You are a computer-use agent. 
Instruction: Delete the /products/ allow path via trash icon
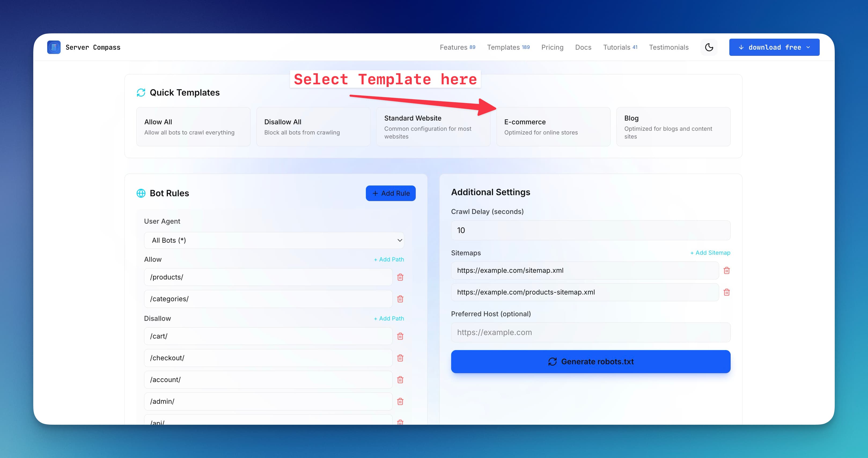tap(400, 277)
